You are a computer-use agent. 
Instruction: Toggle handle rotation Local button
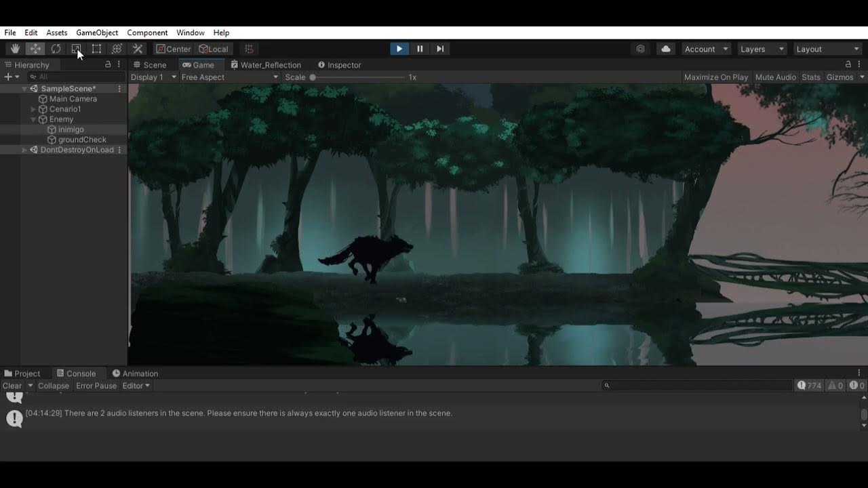(214, 49)
